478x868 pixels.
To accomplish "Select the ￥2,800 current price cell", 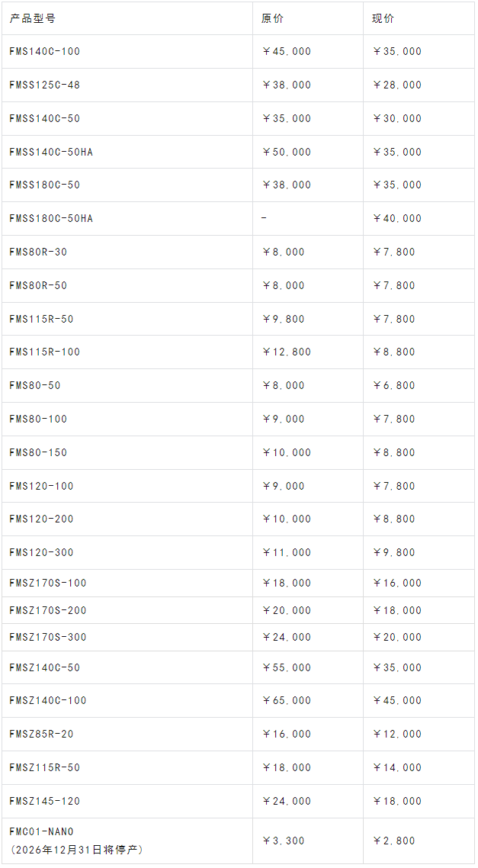I will (393, 841).
